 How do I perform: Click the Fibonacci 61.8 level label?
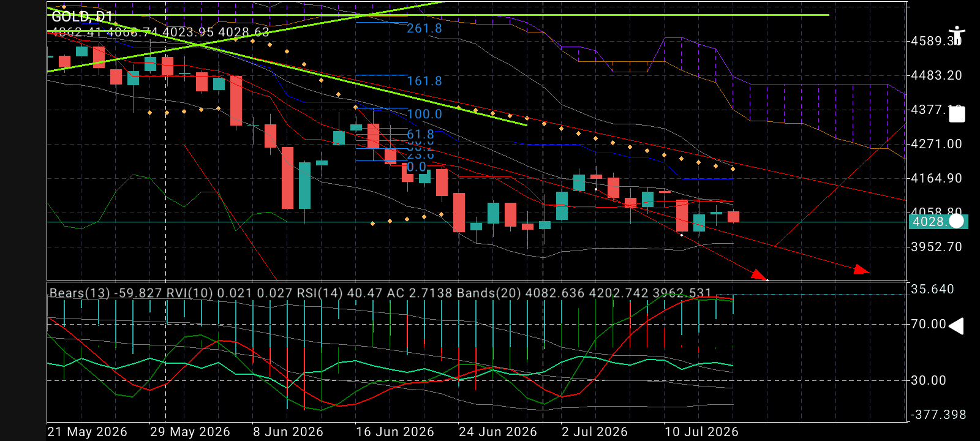(420, 134)
